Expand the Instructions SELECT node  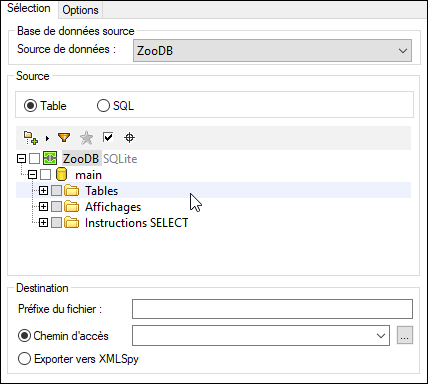pos(43,223)
